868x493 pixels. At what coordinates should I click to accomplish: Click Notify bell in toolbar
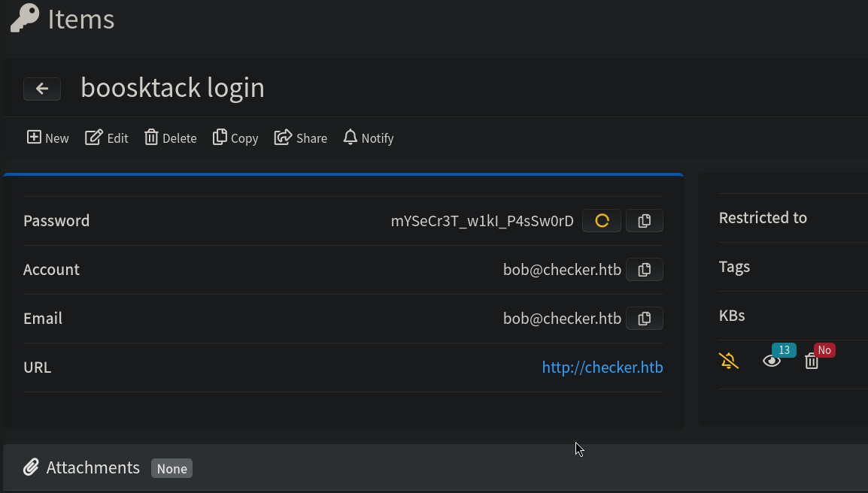click(369, 138)
